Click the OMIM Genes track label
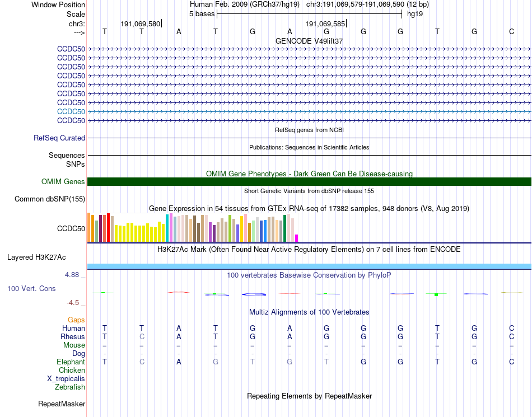 point(63,182)
